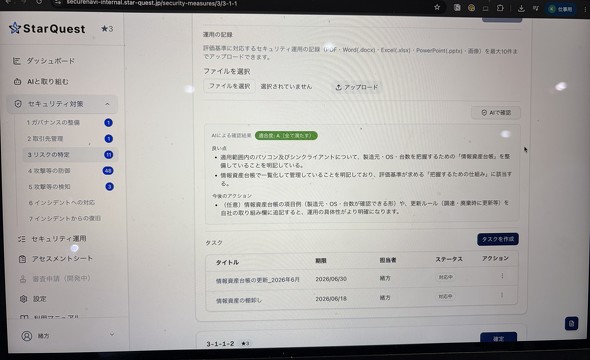This screenshot has width=590, height=360.
Task: Click the badge count next to 攻撃等の防御
Action: (108, 171)
